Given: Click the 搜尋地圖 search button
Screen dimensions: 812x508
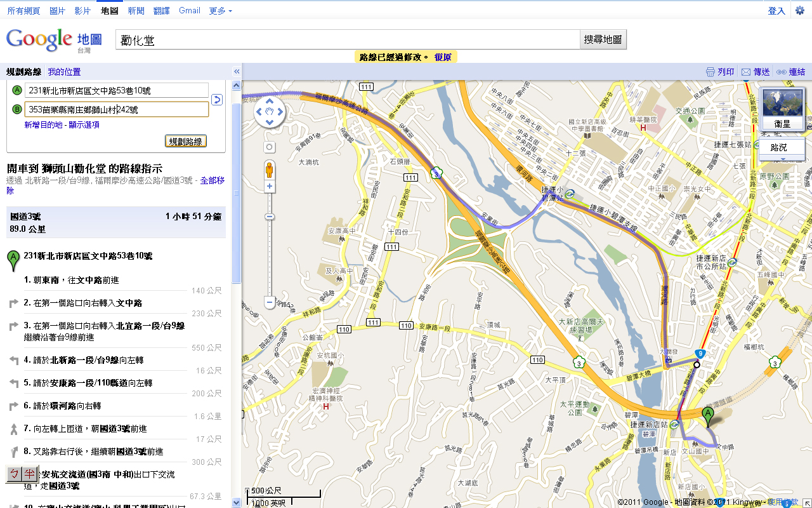Looking at the screenshot, I should click(603, 39).
